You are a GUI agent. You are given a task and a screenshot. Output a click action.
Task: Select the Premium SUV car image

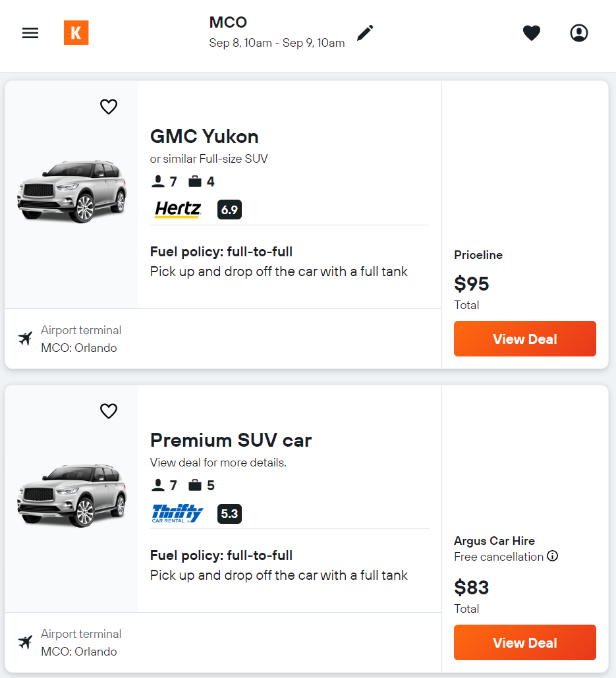click(x=72, y=495)
